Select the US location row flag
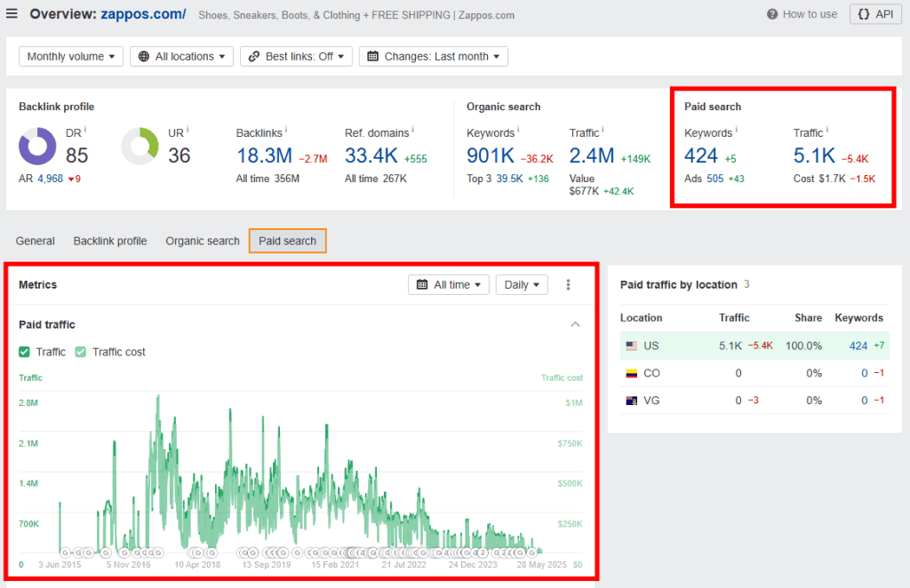This screenshot has width=910, height=588. [x=632, y=346]
